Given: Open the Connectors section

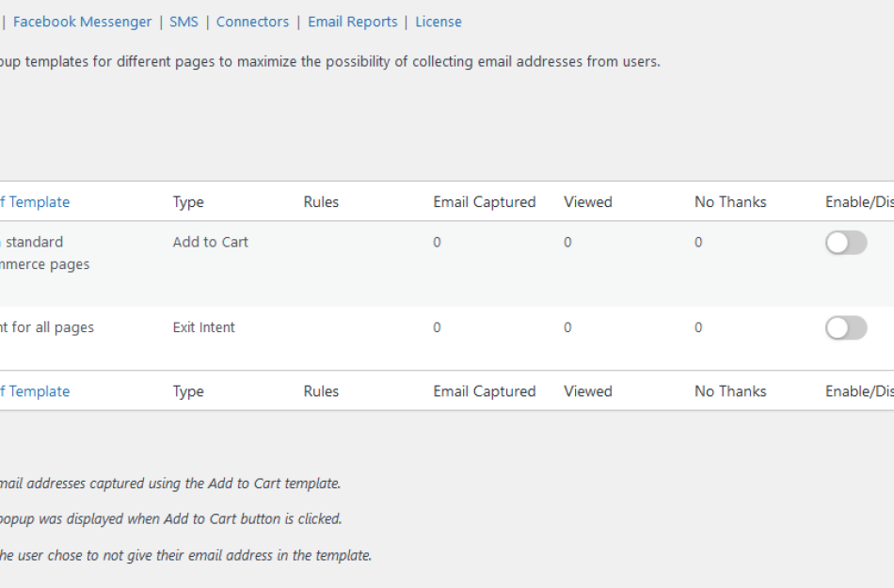Looking at the screenshot, I should click(x=252, y=21).
